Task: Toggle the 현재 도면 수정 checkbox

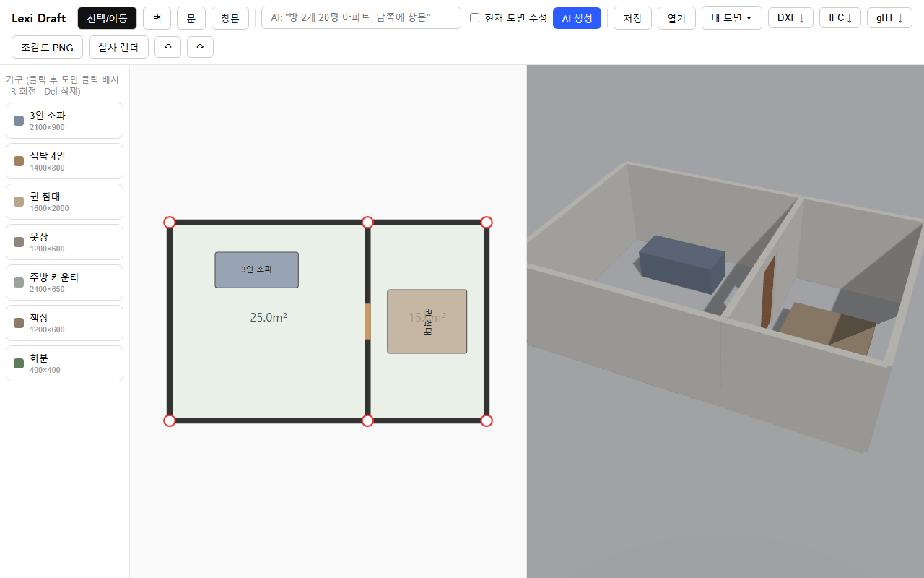Action: pos(474,18)
